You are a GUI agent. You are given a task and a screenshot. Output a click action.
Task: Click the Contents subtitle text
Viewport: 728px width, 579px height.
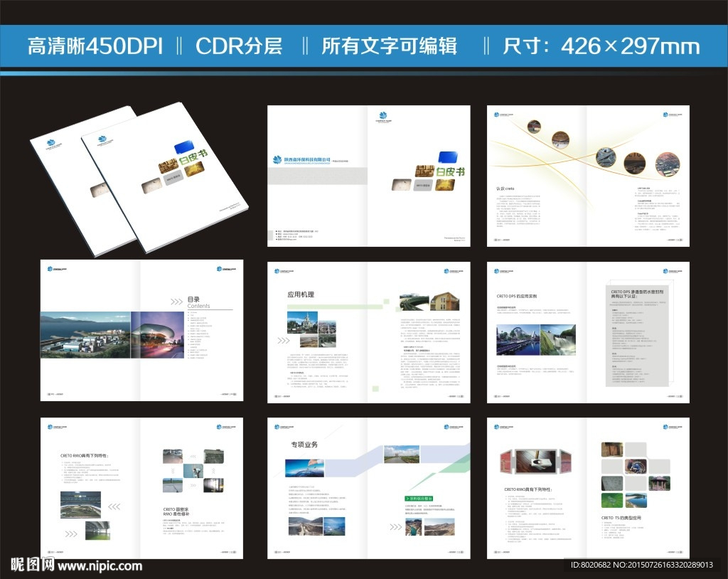(x=199, y=307)
